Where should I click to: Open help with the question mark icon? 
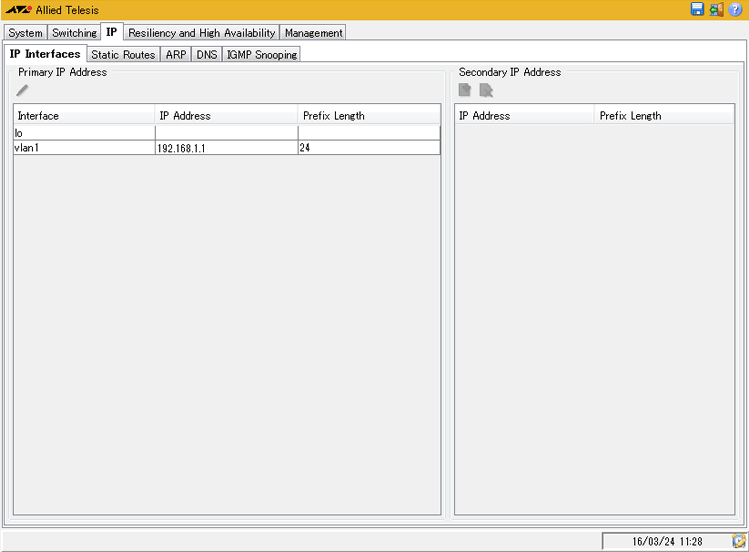(736, 9)
